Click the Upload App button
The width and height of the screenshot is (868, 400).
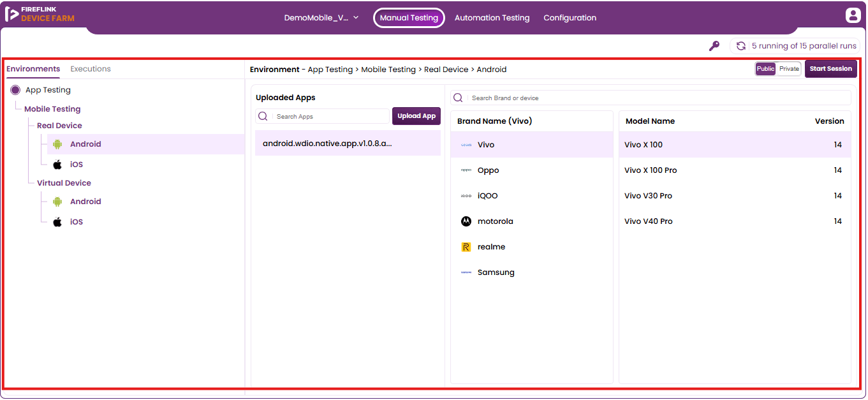[416, 116]
